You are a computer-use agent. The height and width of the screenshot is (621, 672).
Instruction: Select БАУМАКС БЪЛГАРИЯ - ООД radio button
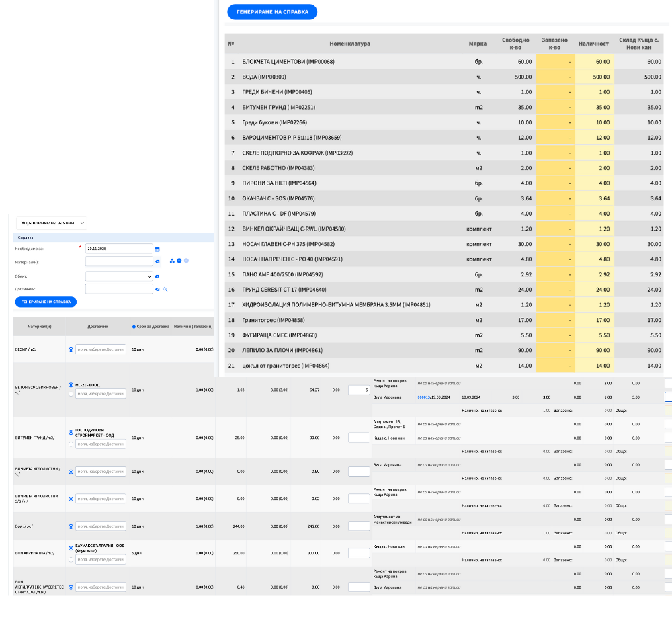(71, 548)
